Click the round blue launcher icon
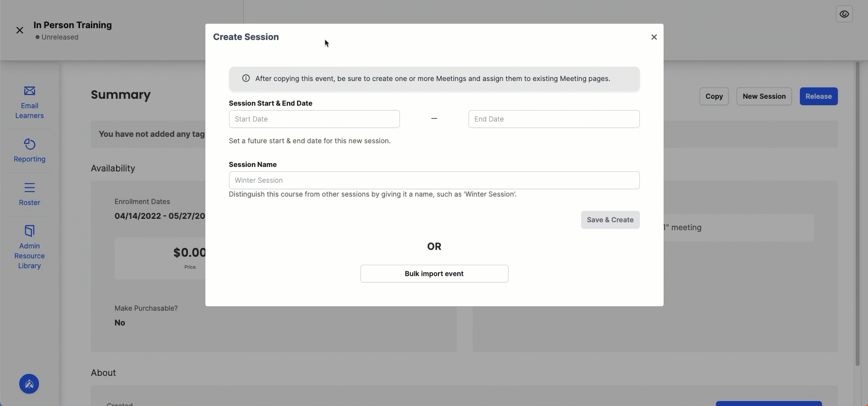 29,384
